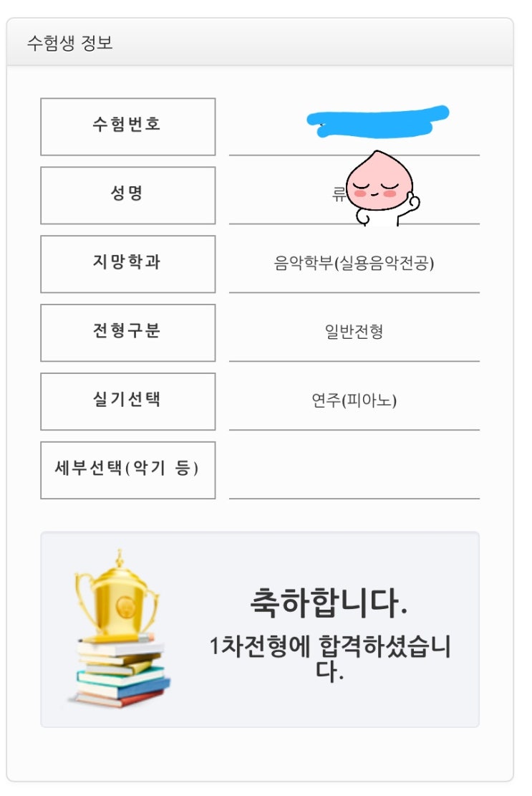Click the 세부선택(악기 등) label box

[127, 470]
